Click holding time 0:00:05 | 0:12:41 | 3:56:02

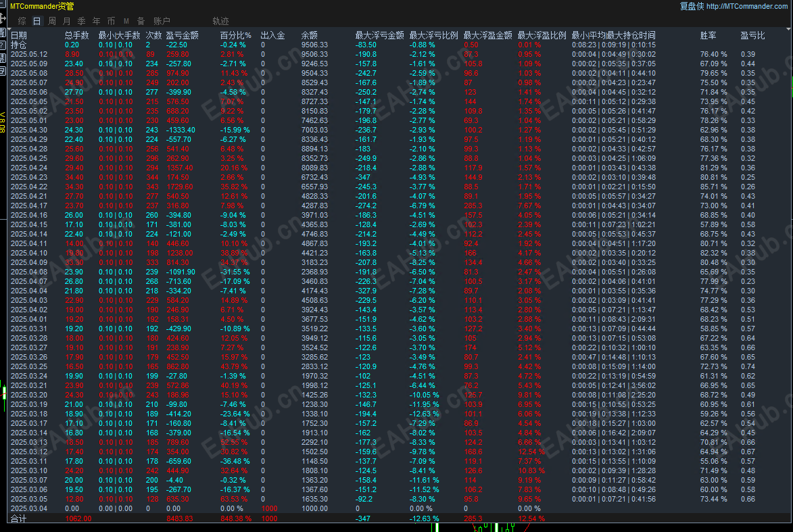[x=614, y=386]
